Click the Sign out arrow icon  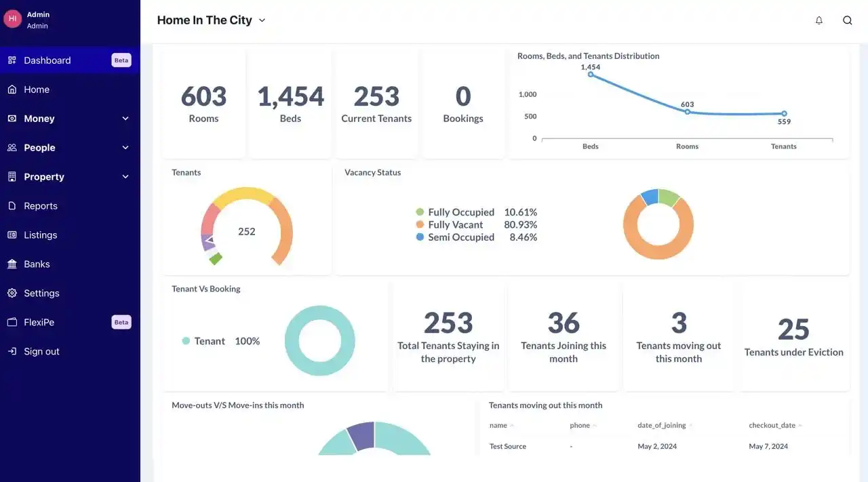click(x=12, y=352)
